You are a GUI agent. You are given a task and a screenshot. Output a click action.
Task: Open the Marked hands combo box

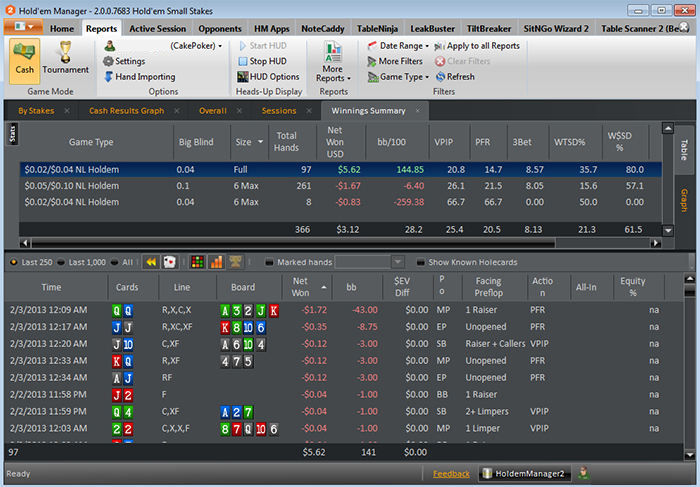370,262
